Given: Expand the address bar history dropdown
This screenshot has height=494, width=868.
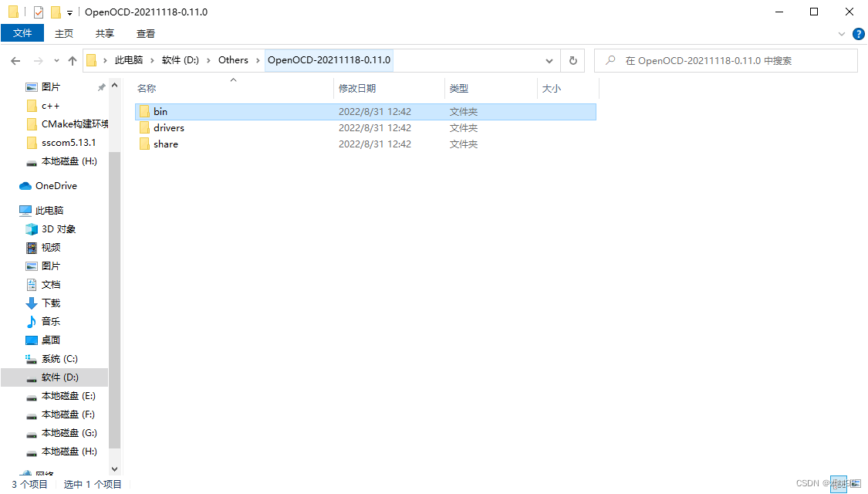Looking at the screenshot, I should tap(549, 60).
